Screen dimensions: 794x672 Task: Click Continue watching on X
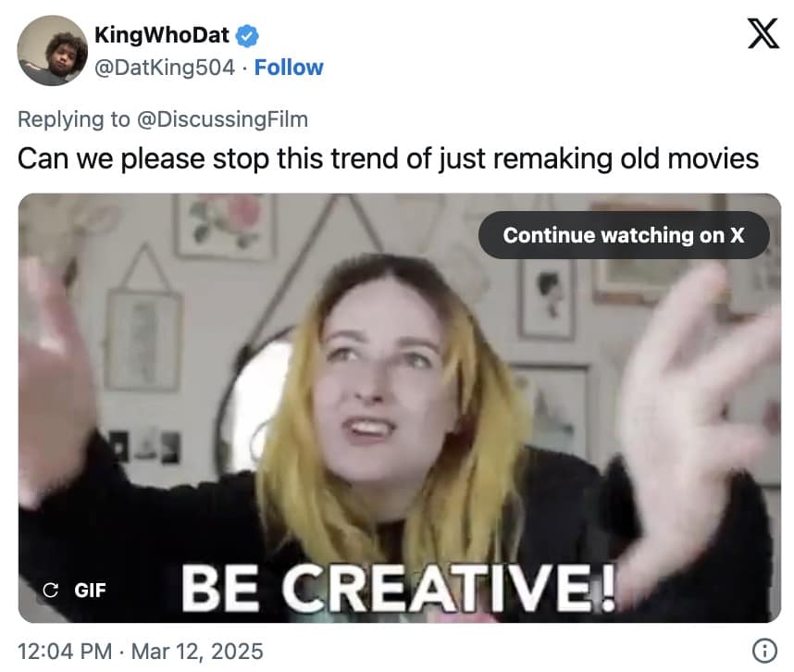[x=624, y=235]
